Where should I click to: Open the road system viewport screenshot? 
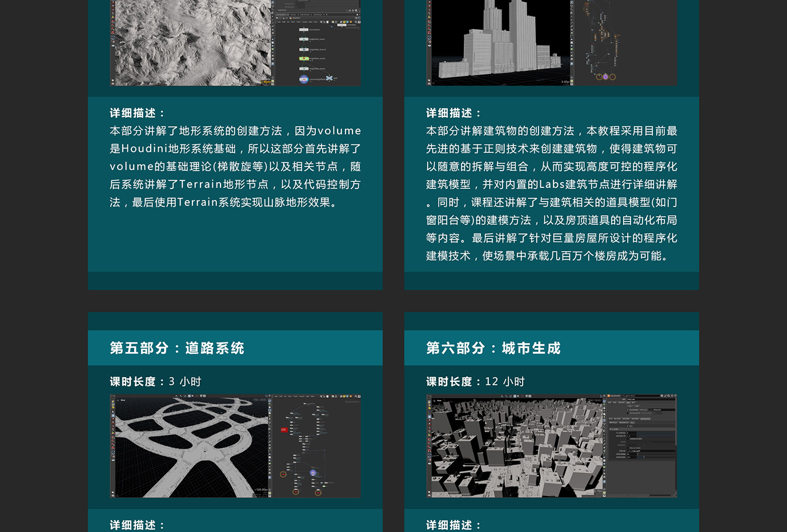(x=191, y=446)
